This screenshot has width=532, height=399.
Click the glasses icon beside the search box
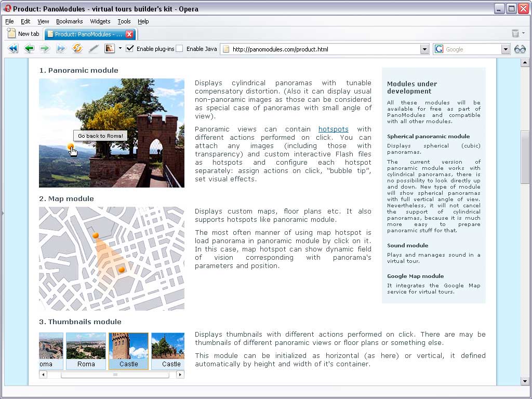tap(520, 49)
